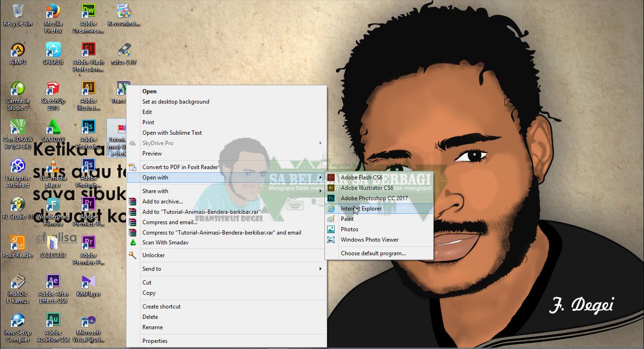Click Scan With Smadav
Viewport: 644px width, 349px height.
click(x=226, y=243)
